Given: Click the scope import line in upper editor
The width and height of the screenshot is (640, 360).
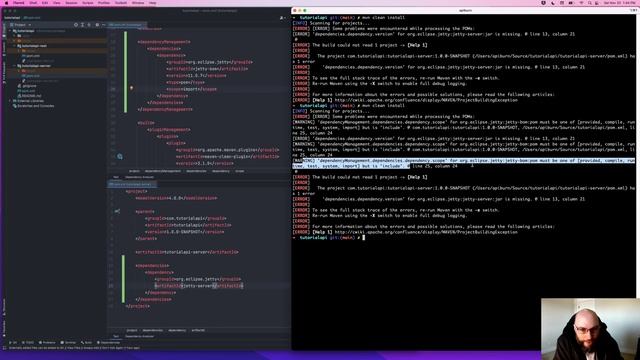Looking at the screenshot, I should point(191,89).
